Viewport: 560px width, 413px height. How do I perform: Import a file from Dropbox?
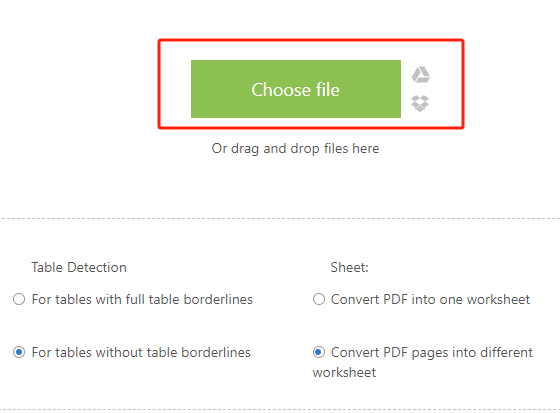point(420,103)
